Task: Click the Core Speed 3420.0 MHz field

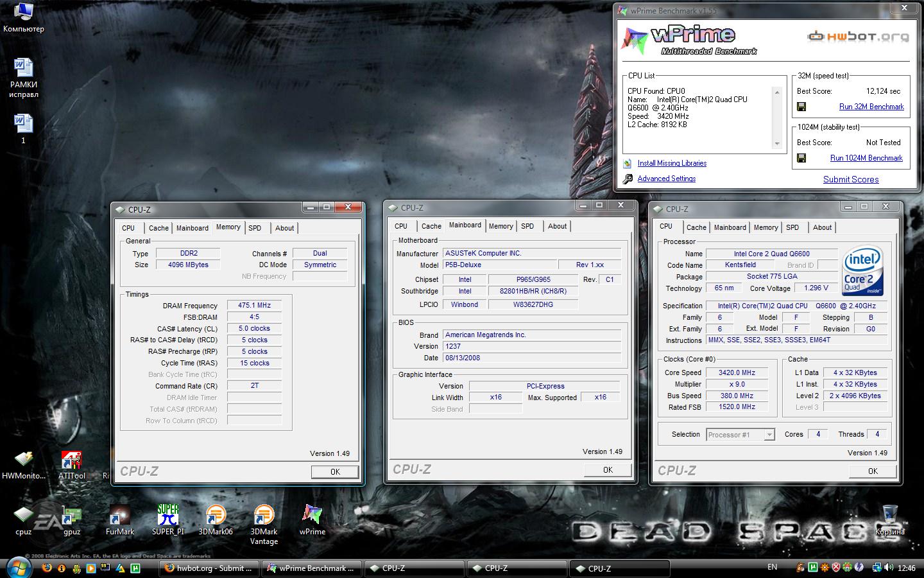Action: coord(737,372)
